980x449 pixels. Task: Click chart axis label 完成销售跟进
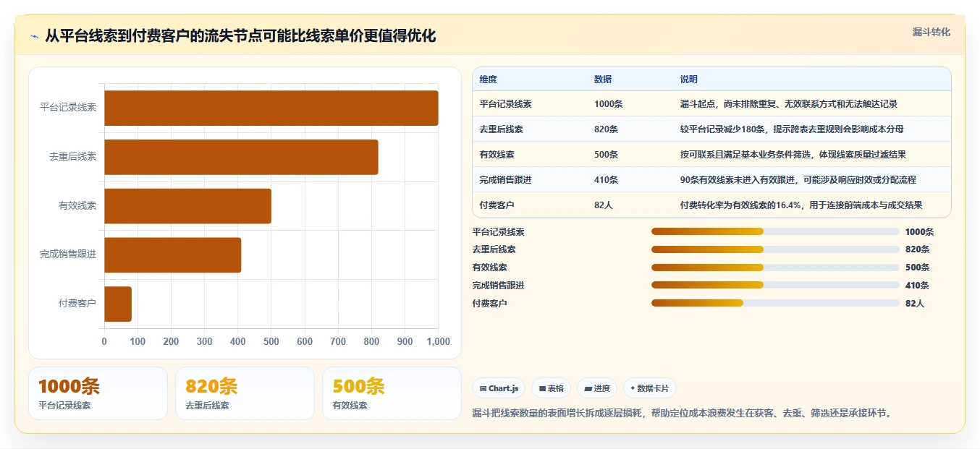[x=68, y=255]
